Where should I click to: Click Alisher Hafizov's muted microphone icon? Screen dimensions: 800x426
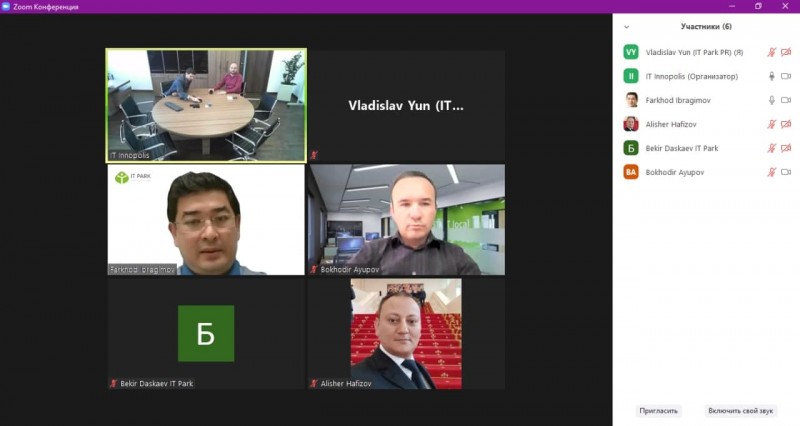pos(771,124)
